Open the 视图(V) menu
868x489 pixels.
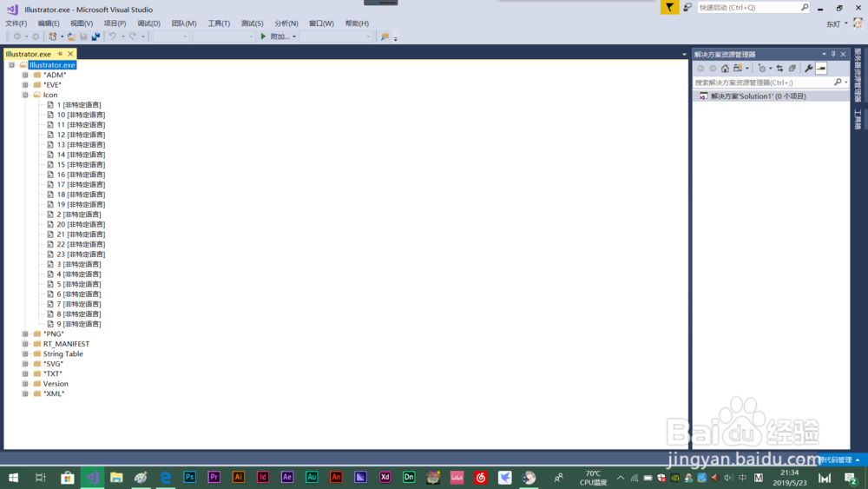pos(82,23)
